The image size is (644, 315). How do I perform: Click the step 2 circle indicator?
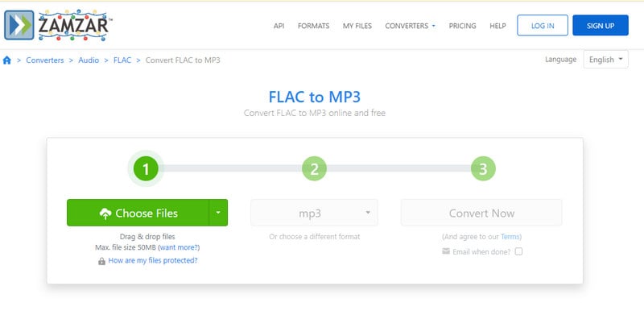(314, 169)
